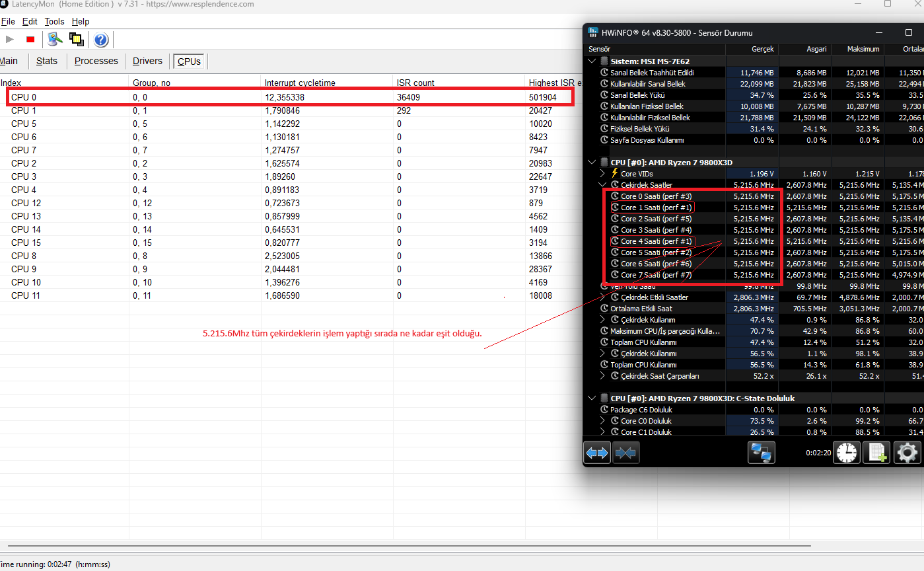Switch to the Processes tab
The height and width of the screenshot is (571, 924).
point(96,61)
